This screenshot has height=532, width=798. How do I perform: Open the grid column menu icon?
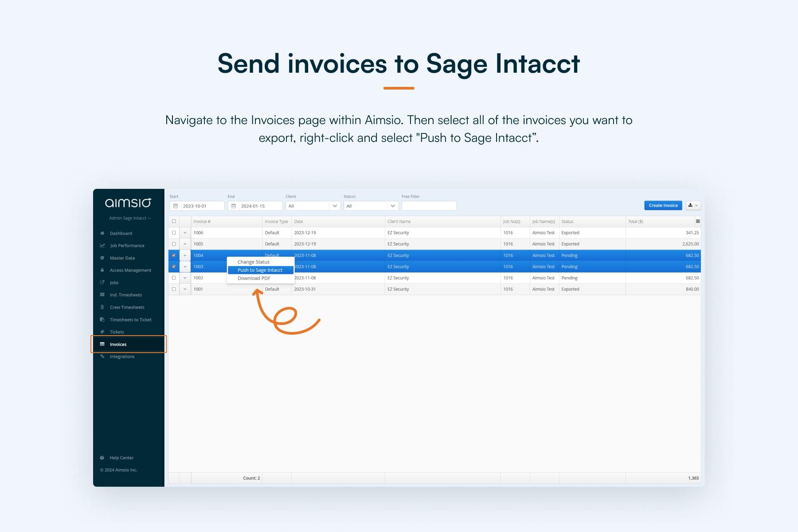tap(697, 221)
